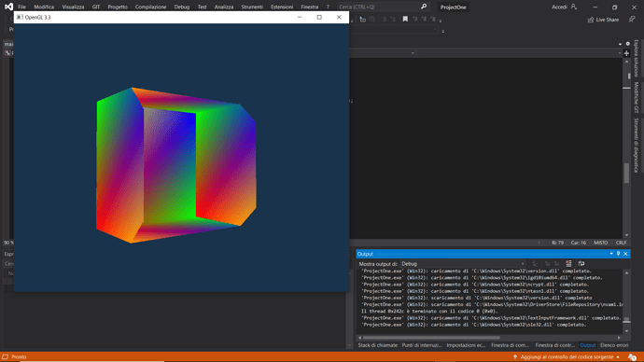Viewport: 644px width, 362px height.
Task: Switch to Finestra di com... tab
Action: coord(510,345)
